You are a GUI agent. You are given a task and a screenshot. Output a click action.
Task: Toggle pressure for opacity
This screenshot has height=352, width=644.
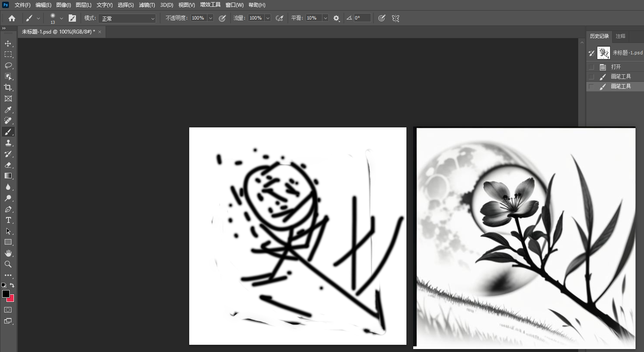222,18
